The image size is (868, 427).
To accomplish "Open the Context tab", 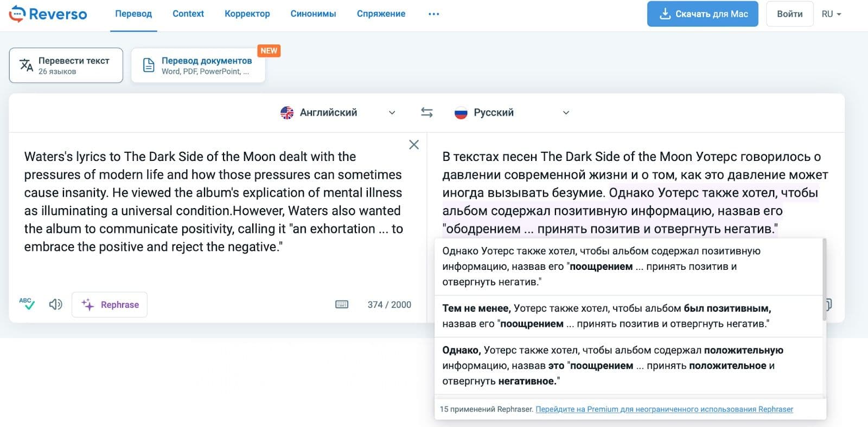I will pos(188,14).
